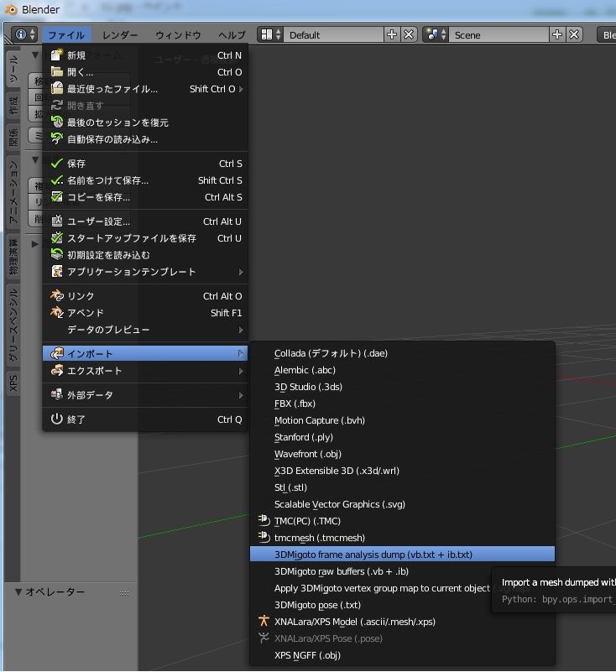The width and height of the screenshot is (616, 672).
Task: Click the 自動保存の読み込み... icon
Action: 56,139
